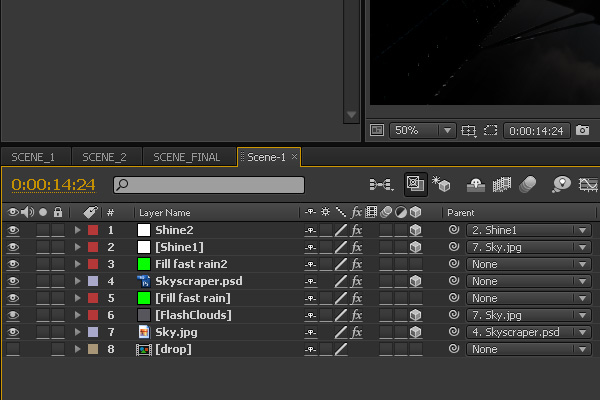Viewport: 600px width, 400px height.
Task: Enable 3D layer switch on [drop]
Action: pos(416,349)
